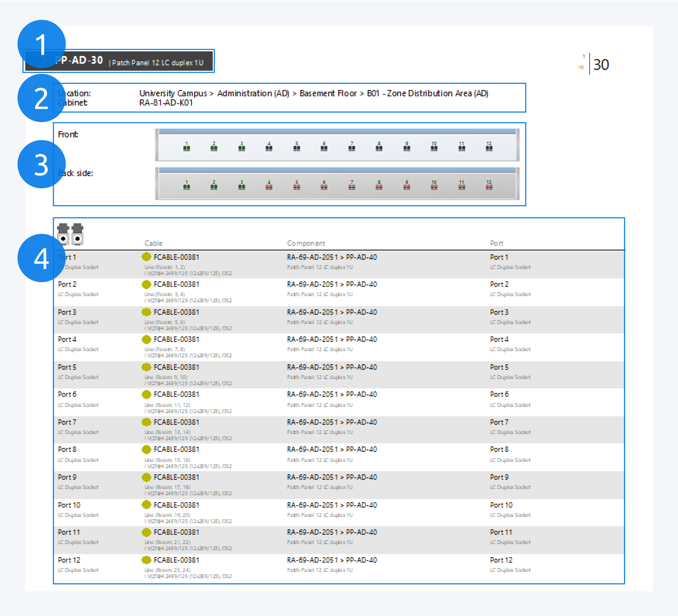Select the Port 12 row label on left

click(x=69, y=560)
